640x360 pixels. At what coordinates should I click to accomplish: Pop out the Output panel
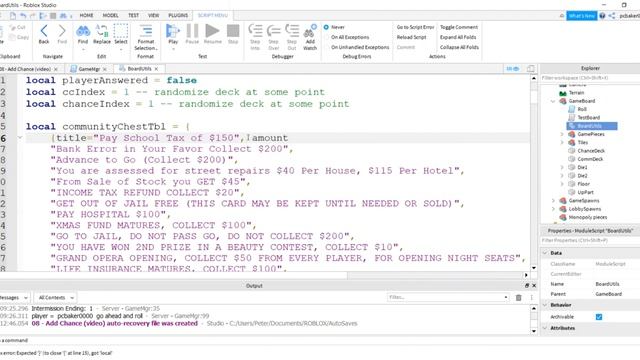pos(527,286)
